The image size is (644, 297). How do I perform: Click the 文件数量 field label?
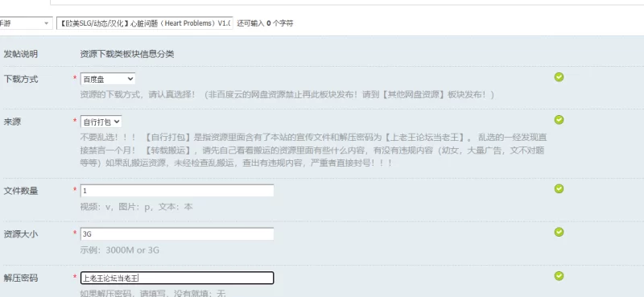(x=21, y=191)
